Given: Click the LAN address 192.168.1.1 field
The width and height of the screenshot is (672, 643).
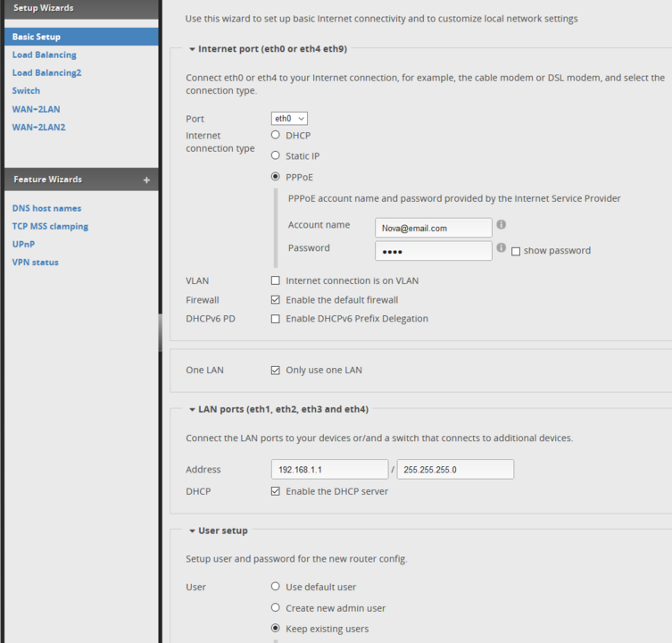Looking at the screenshot, I should click(x=329, y=469).
